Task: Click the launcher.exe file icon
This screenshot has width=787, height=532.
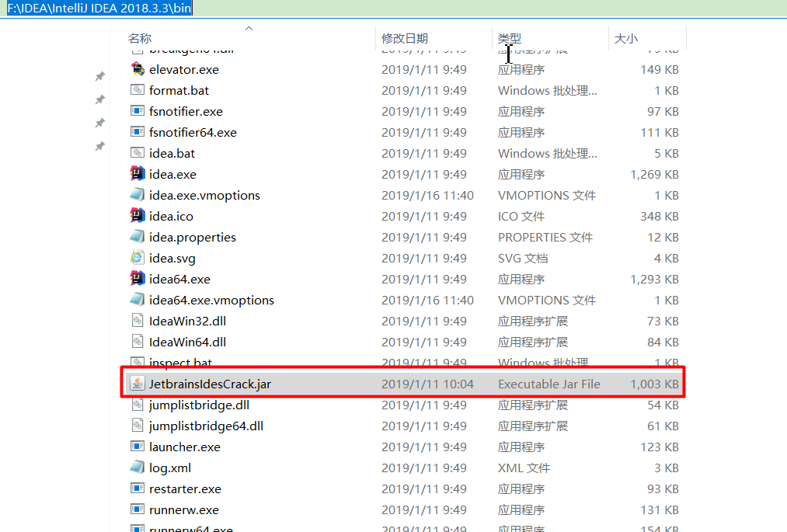Action: (x=138, y=447)
